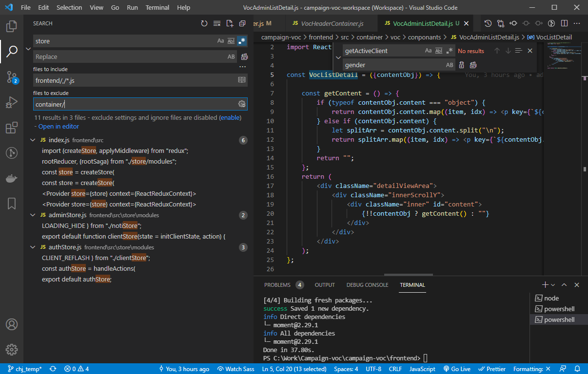Toggle Match Case in the search panel
Screen dimensions: 588x374
(x=221, y=41)
